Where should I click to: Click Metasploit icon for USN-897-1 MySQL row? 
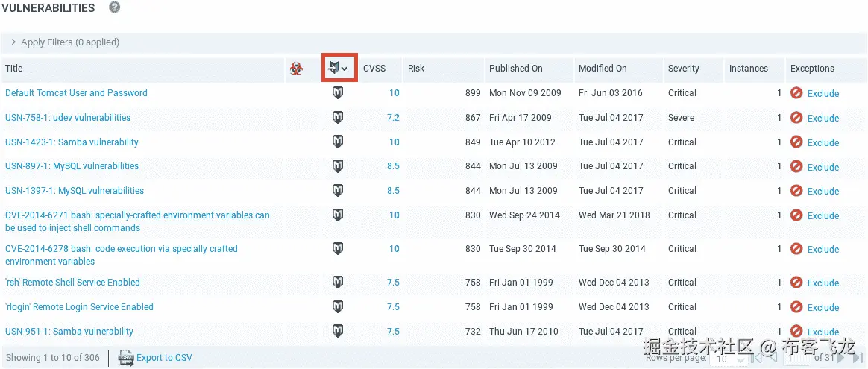click(338, 166)
